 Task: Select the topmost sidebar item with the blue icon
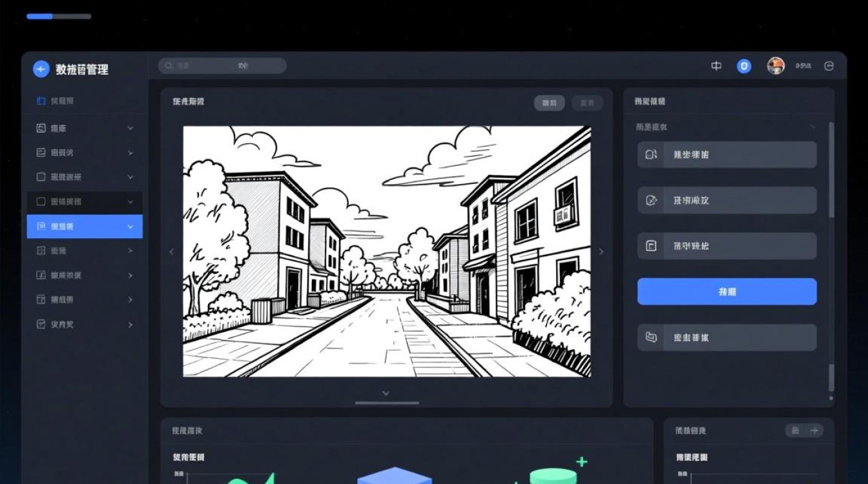tap(62, 101)
